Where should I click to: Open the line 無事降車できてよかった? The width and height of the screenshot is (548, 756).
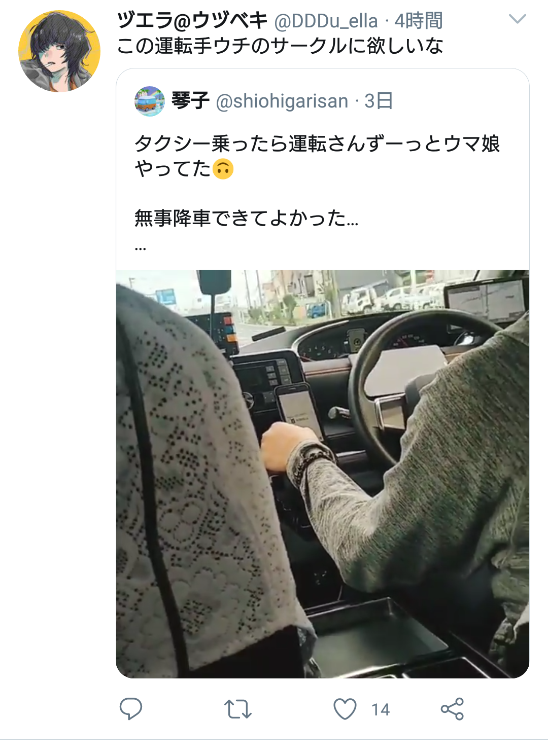click(x=247, y=218)
